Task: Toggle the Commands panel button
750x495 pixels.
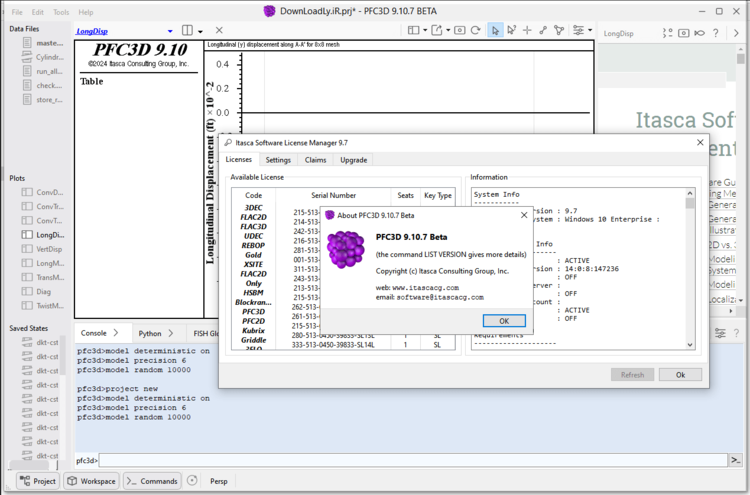Action: tap(151, 481)
